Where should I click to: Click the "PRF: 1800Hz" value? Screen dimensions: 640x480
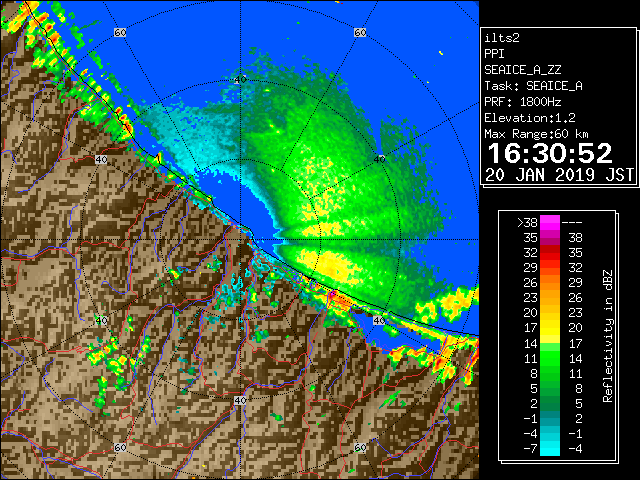point(522,102)
